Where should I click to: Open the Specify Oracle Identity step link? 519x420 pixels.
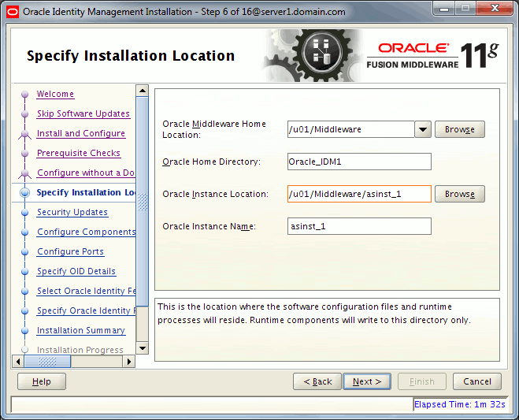click(86, 310)
